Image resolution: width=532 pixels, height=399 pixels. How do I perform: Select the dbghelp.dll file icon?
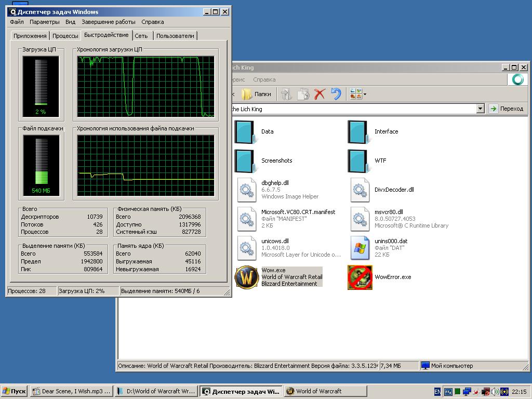tap(247, 190)
